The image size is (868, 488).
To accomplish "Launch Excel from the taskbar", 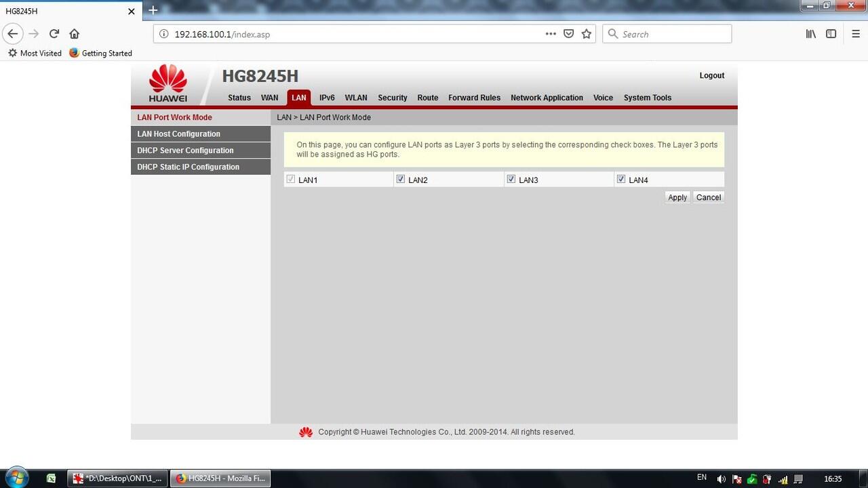I will pyautogui.click(x=51, y=479).
